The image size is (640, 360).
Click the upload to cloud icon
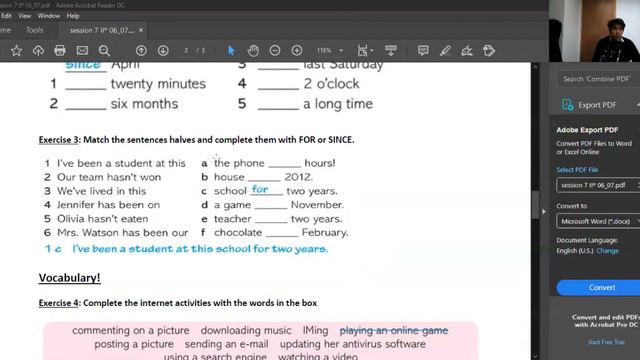pyautogui.click(x=38, y=51)
